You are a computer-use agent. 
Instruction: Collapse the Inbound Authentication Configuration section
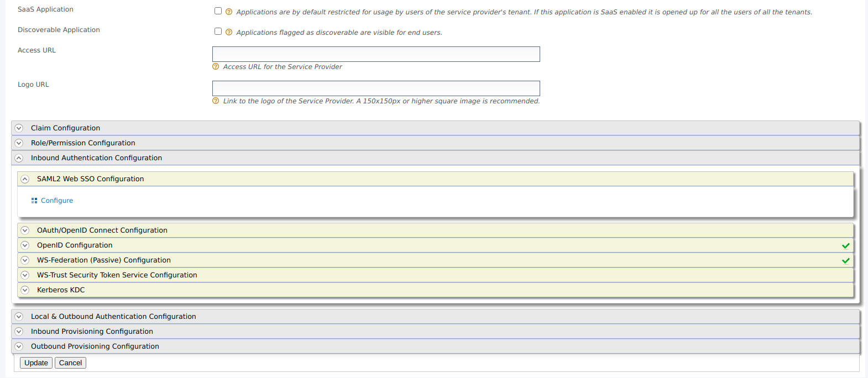pos(19,158)
